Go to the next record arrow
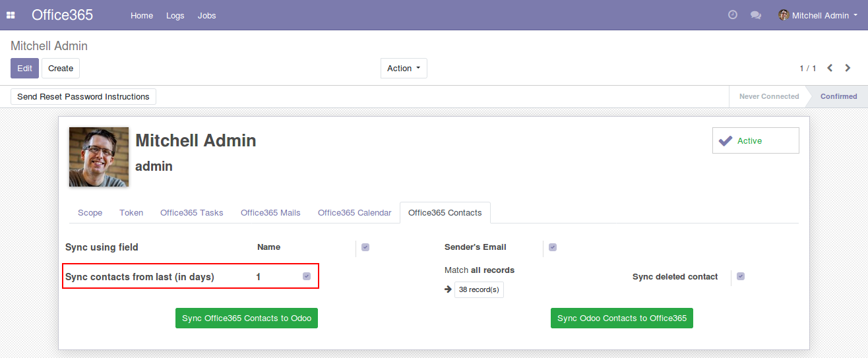The image size is (868, 358). (x=848, y=68)
